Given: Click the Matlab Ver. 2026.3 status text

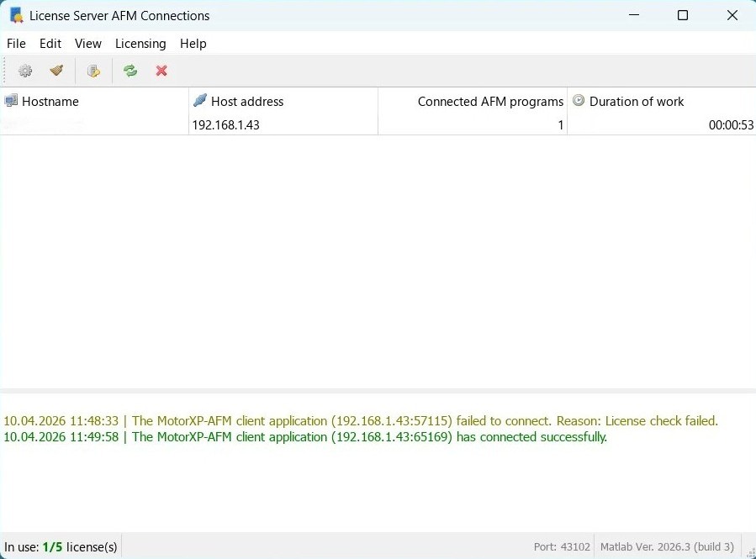Looking at the screenshot, I should [x=667, y=546].
